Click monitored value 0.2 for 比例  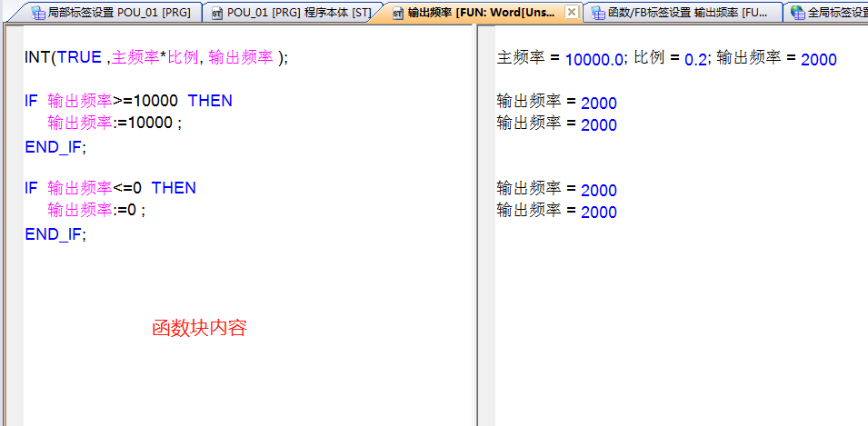tap(695, 60)
